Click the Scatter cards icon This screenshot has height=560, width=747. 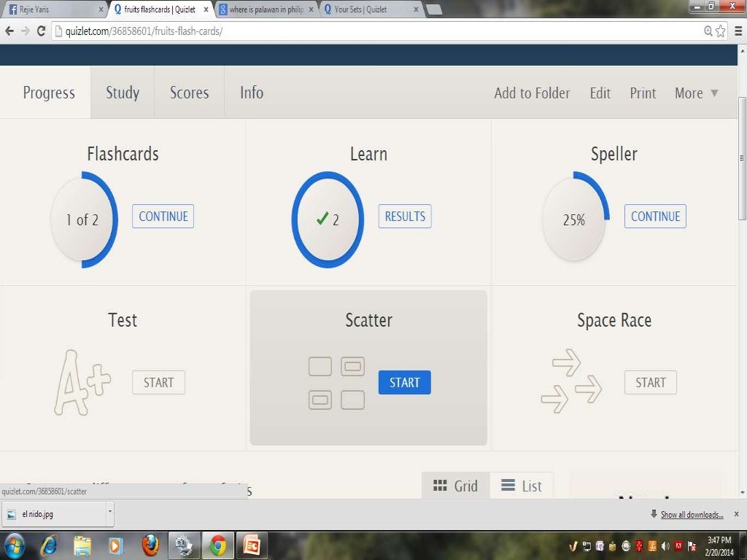pos(336,383)
